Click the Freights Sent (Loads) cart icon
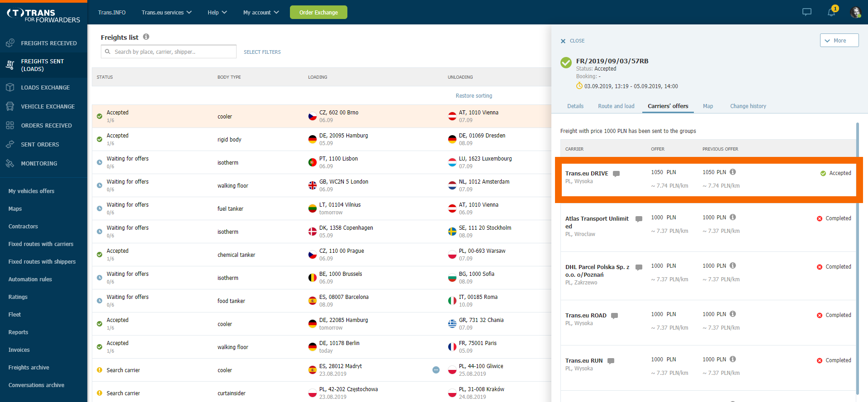 point(10,65)
